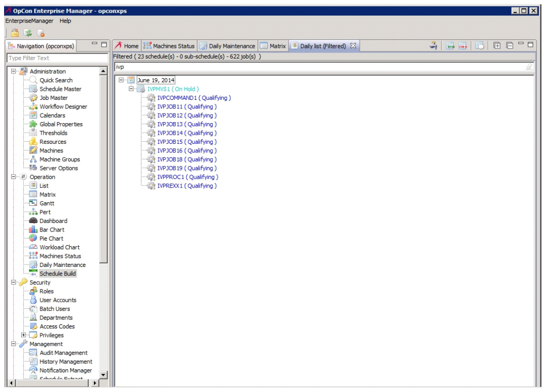Open Workflow Designer
Screen dimensions: 547x392
63,106
